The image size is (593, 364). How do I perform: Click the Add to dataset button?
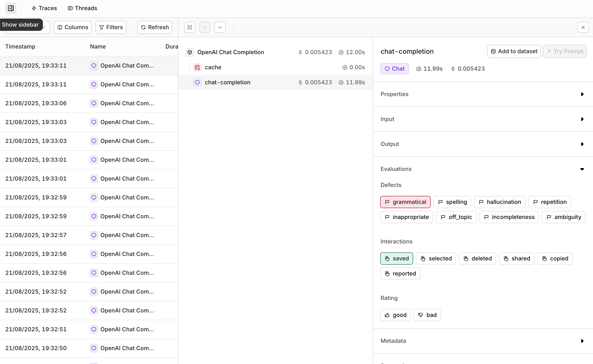coord(514,51)
